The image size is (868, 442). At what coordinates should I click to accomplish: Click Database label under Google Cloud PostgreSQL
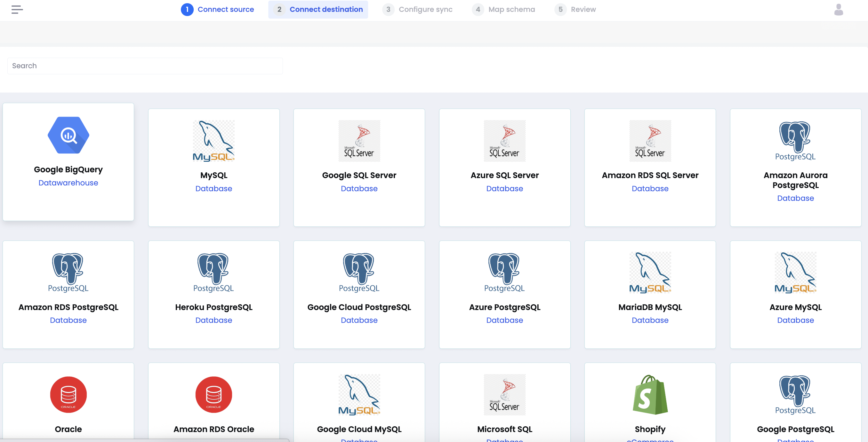coord(359,320)
